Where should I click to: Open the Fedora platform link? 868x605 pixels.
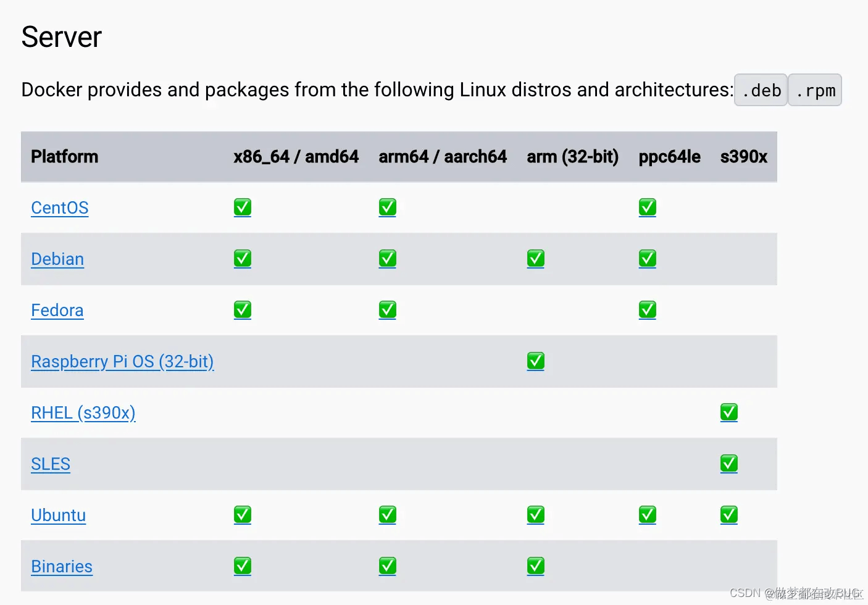click(x=57, y=310)
